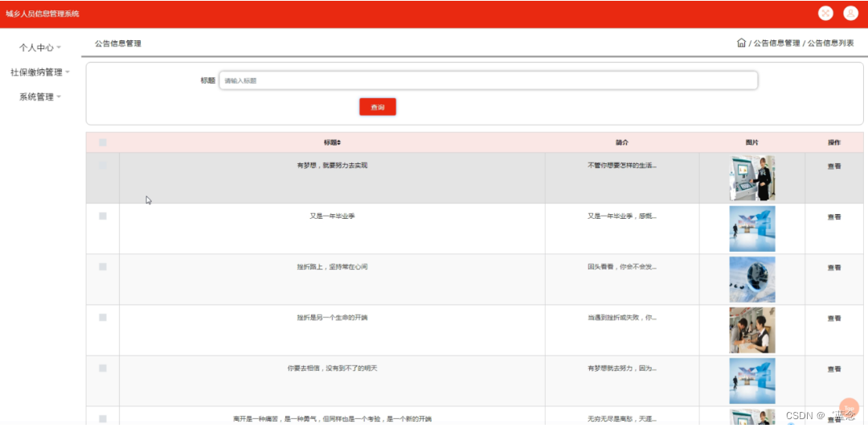Click the 公告信息管理 page heading
868x428 pixels.
click(118, 43)
